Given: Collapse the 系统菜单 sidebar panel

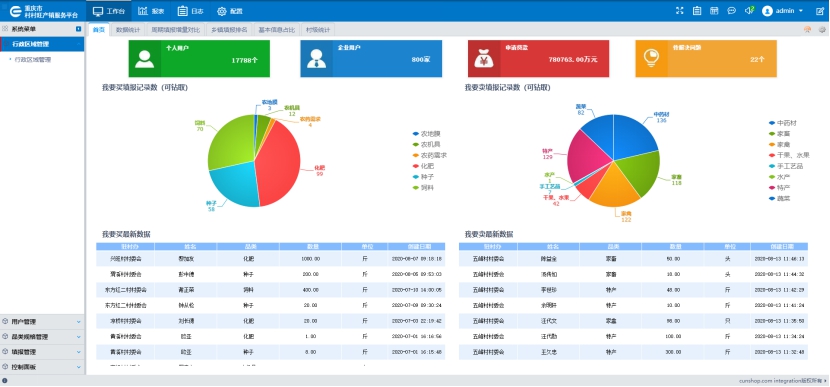Looking at the screenshot, I should [79, 29].
